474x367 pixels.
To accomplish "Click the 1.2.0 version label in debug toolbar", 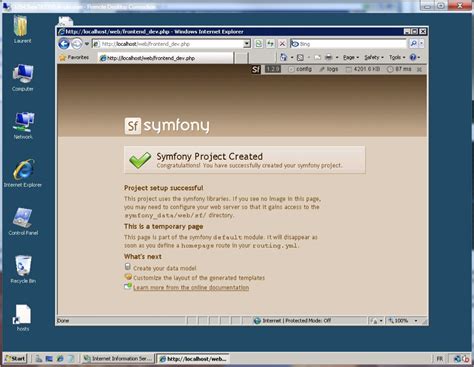I will 273,69.
